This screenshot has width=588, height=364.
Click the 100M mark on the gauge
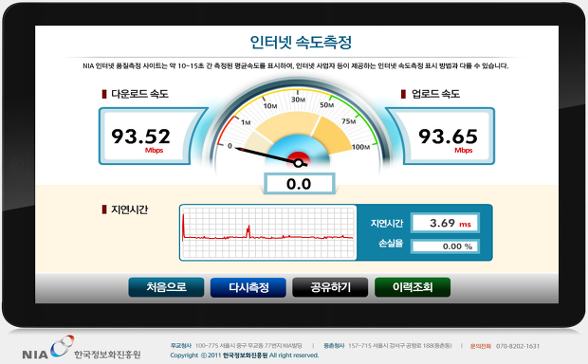tap(360, 147)
